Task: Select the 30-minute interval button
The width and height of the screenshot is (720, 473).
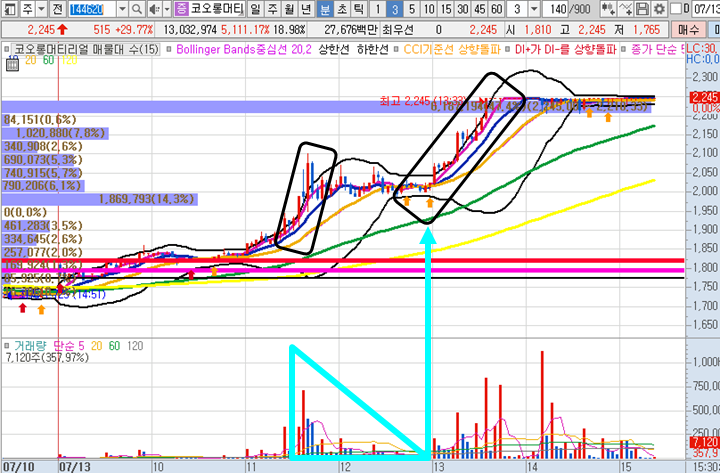Action: [x=463, y=9]
